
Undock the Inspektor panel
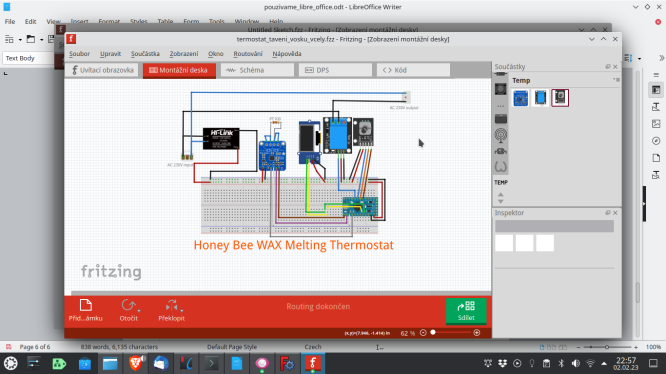608,213
